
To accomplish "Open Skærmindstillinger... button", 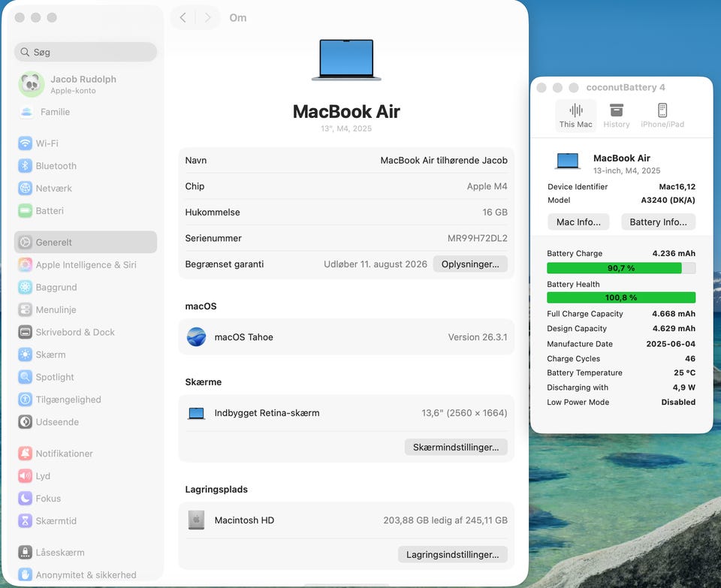I will (456, 448).
